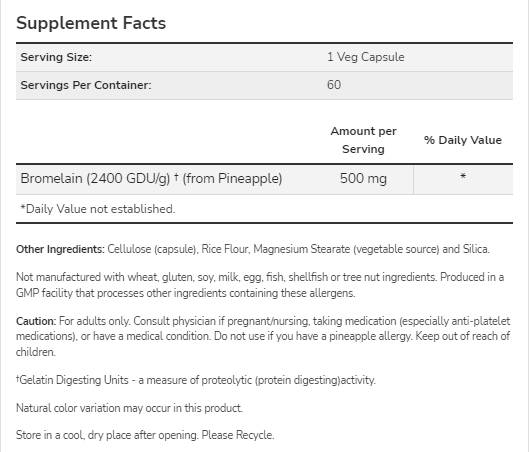Image resolution: width=529 pixels, height=452 pixels.
Task: Click the asterisk in Daily Value cell
Action: coord(463,176)
